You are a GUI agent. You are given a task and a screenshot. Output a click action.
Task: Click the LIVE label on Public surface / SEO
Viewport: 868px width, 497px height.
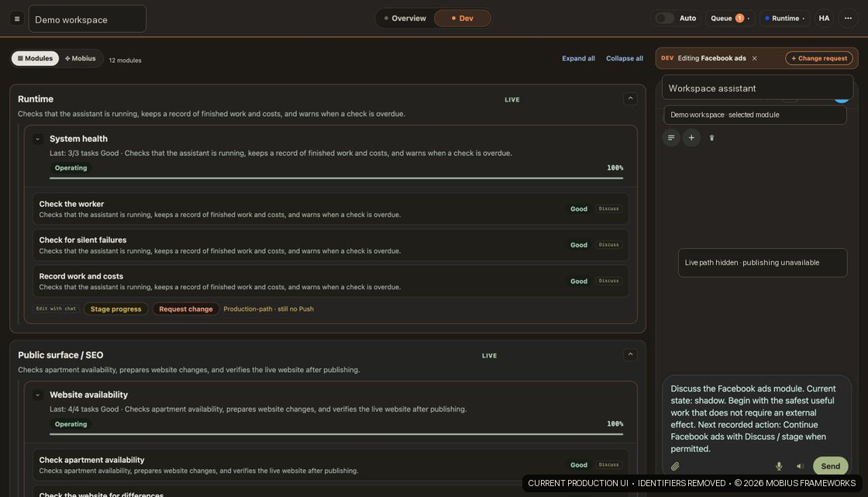coord(489,356)
